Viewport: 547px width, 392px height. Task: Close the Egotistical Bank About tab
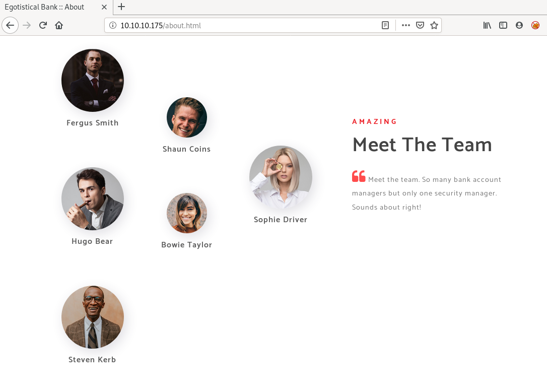104,7
